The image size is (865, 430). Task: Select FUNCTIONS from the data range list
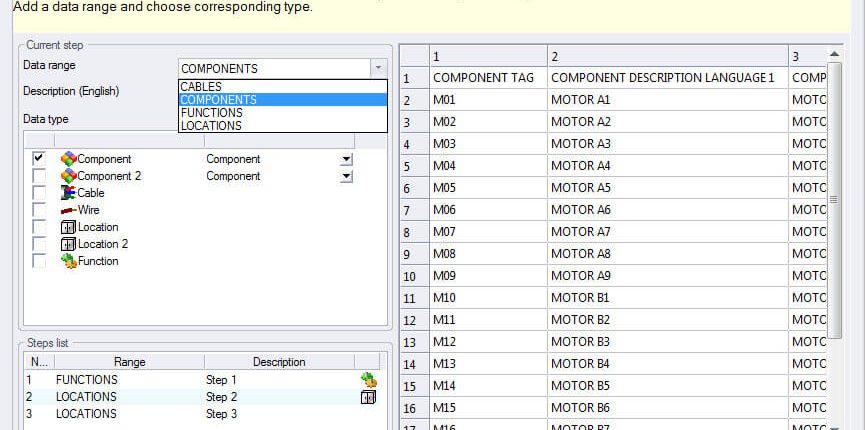283,113
